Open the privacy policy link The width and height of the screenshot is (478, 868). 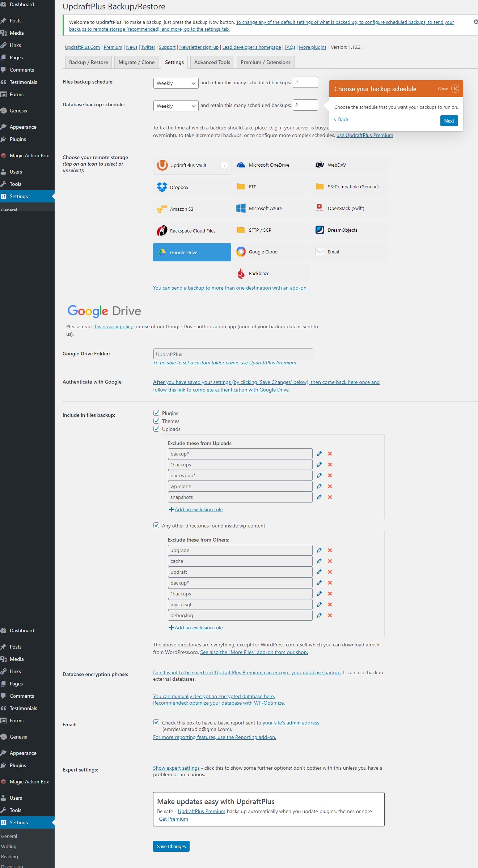pos(113,326)
